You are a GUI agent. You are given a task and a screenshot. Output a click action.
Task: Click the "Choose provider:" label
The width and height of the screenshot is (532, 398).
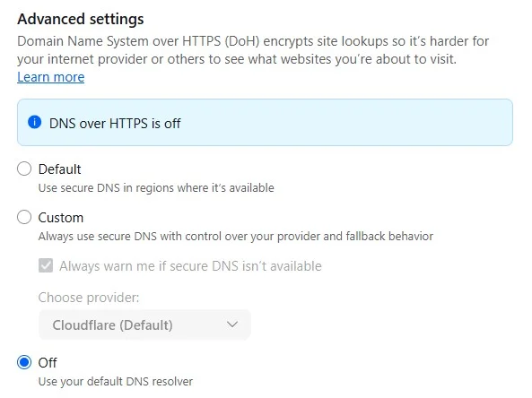click(89, 298)
